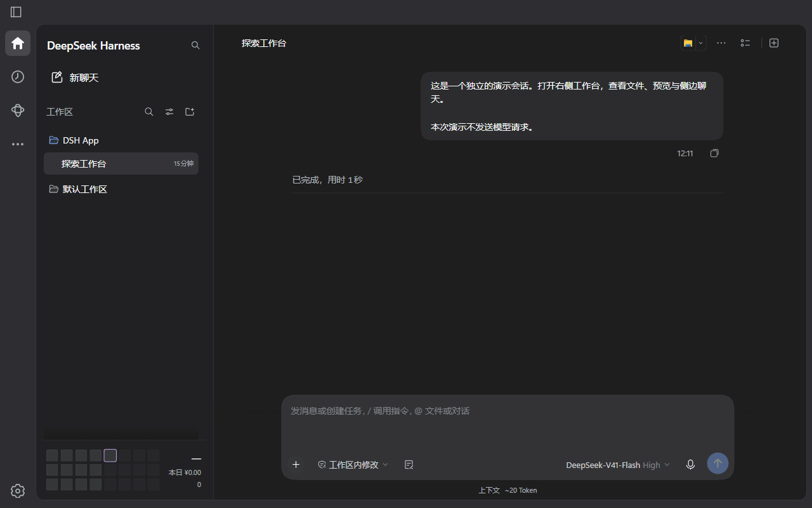Open the orbit-shaped icon in the left rail
This screenshot has height=508, width=812.
point(18,110)
